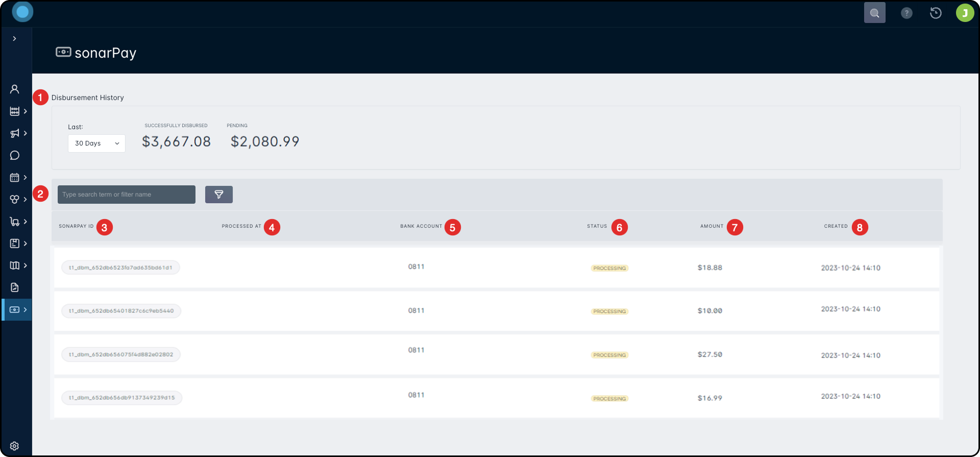Screen dimensions: 980x457
Task: Expand the calendar sidebar item chevron
Action: pos(25,177)
